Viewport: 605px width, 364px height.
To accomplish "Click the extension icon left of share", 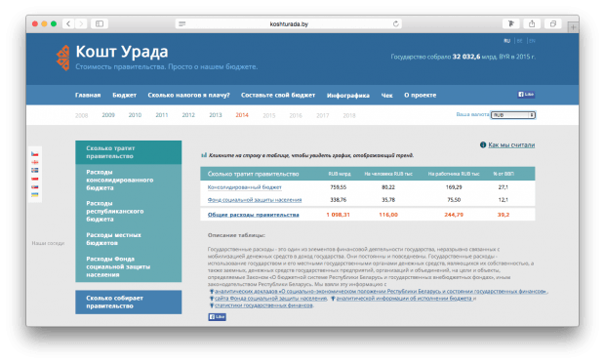I will point(511,24).
